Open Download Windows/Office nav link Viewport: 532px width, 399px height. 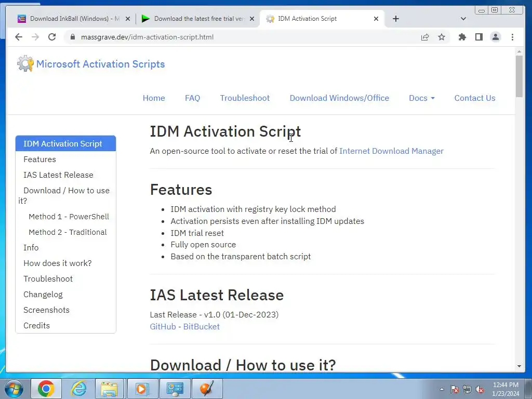click(339, 98)
